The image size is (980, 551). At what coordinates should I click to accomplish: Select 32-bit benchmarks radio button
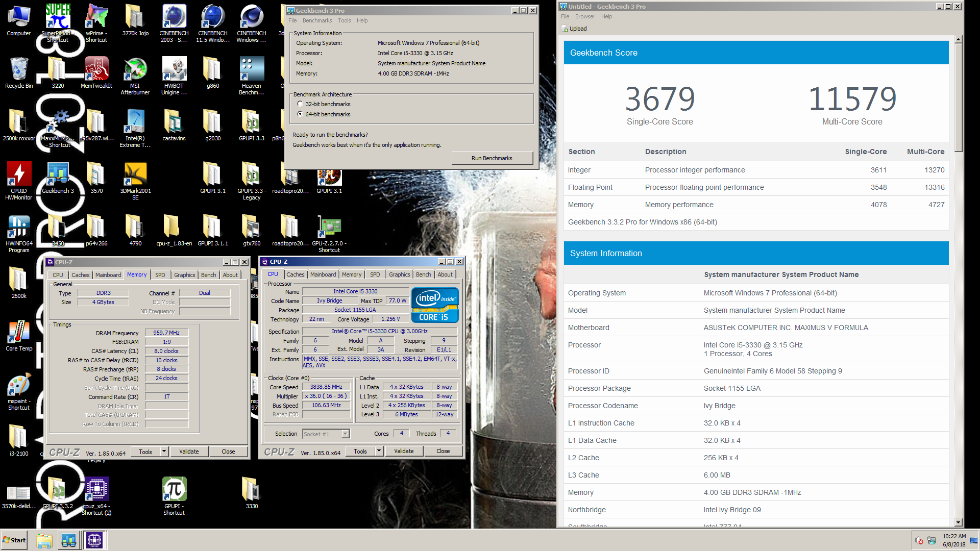(x=300, y=104)
